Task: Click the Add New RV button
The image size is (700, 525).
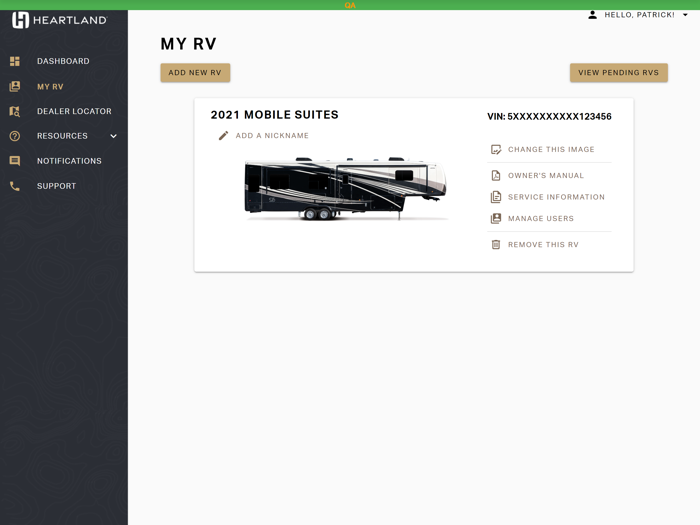Action: (x=195, y=73)
